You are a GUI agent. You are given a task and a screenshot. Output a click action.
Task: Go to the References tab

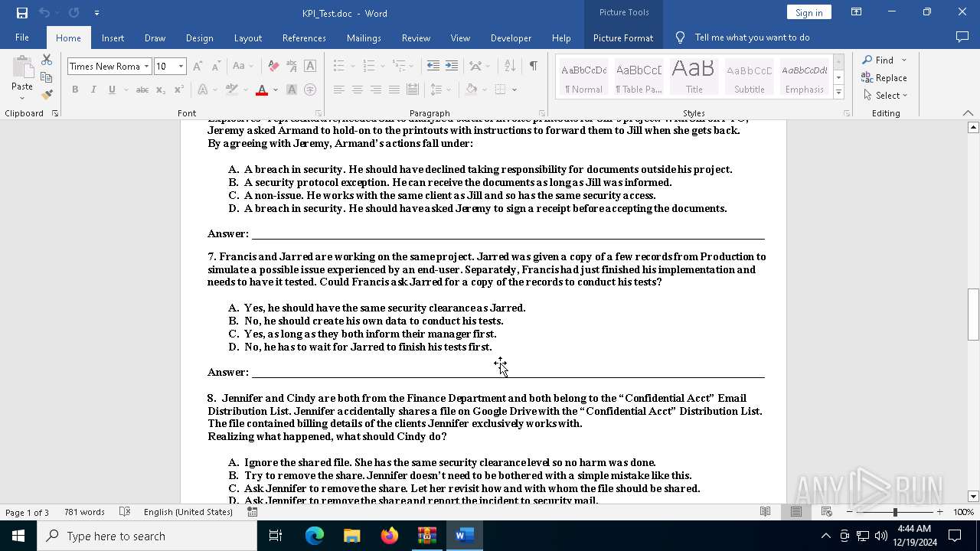[x=304, y=37]
